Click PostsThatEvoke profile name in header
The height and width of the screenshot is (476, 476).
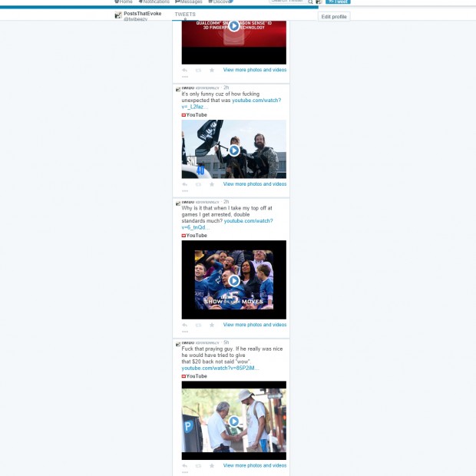[x=142, y=13]
